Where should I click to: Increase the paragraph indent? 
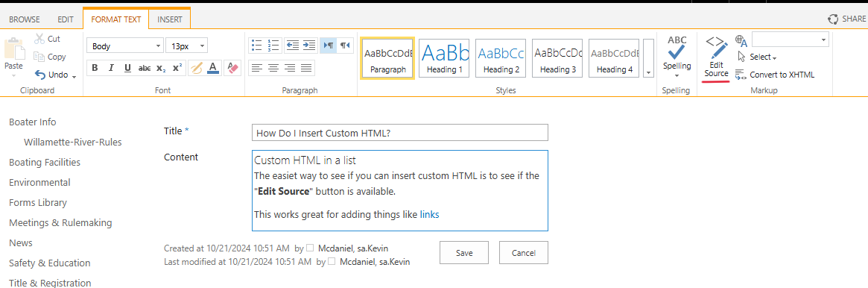309,46
